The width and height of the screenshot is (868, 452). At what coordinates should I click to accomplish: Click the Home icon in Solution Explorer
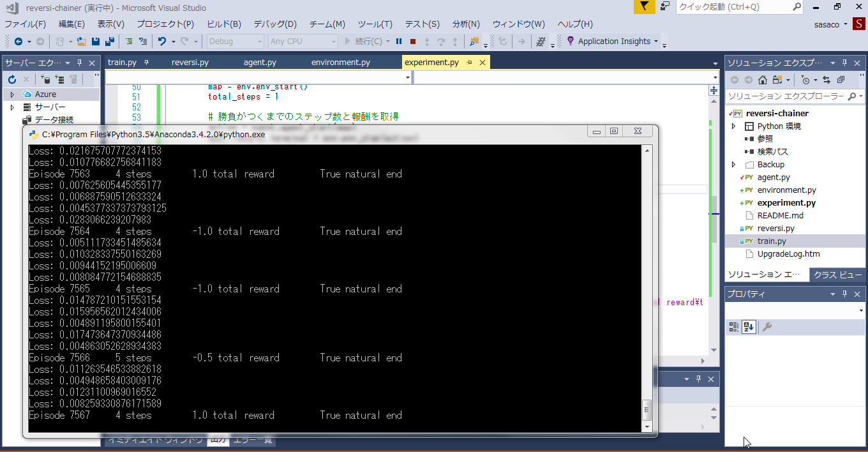click(x=762, y=80)
